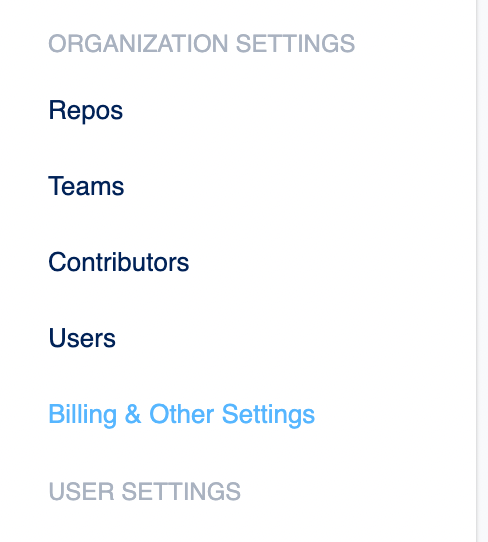Open the Users settings section
488x542 pixels.
pyautogui.click(x=82, y=338)
